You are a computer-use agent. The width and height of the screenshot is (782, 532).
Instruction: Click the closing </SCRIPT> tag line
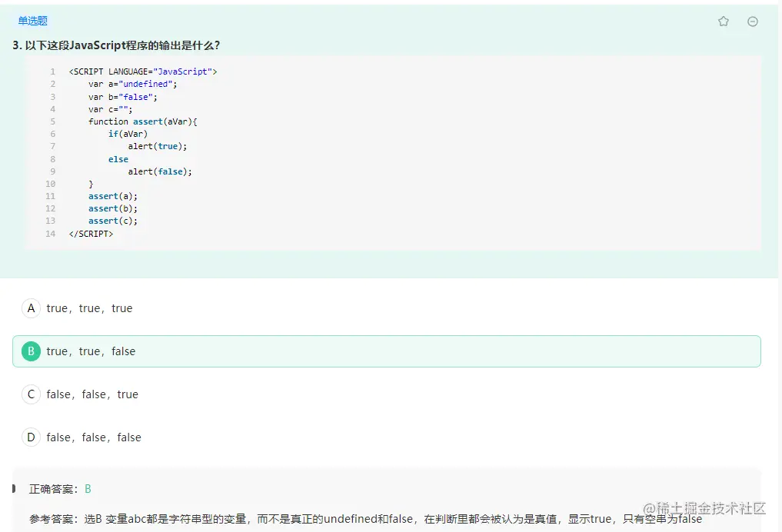pyautogui.click(x=91, y=234)
